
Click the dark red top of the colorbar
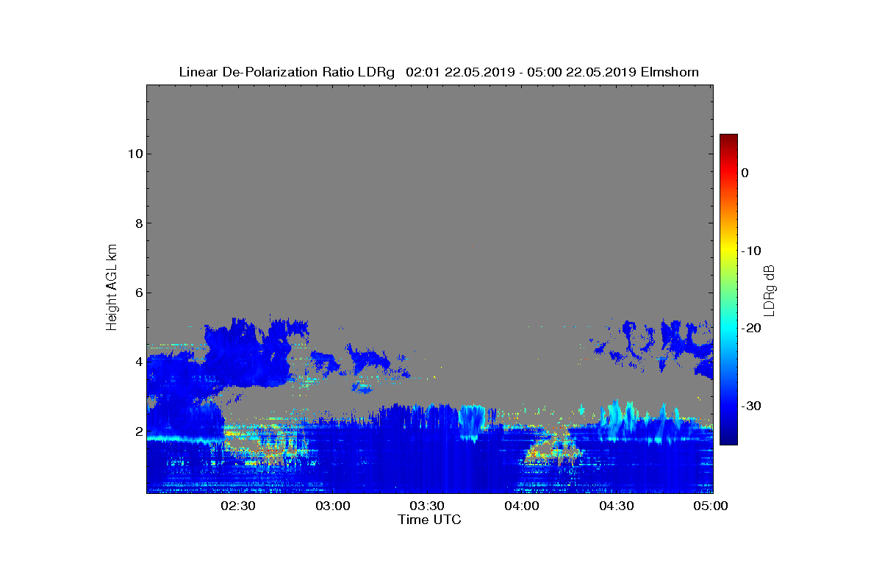[728, 140]
